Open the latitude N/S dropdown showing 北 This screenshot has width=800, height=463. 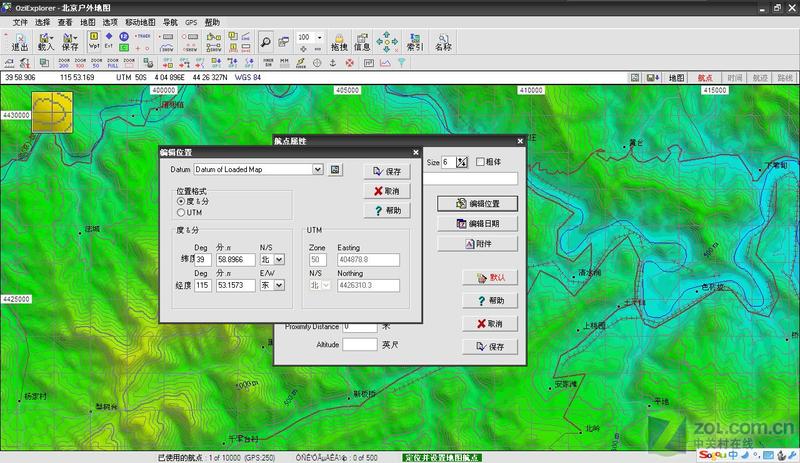pos(279,260)
